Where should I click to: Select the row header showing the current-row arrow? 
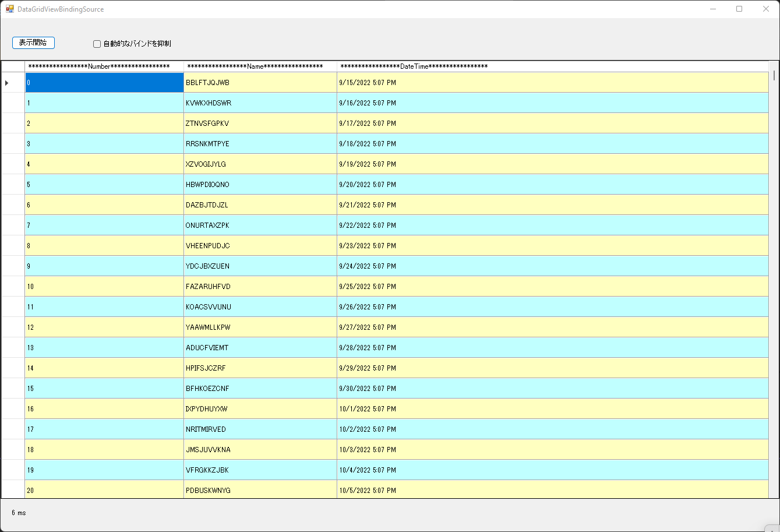[x=13, y=83]
